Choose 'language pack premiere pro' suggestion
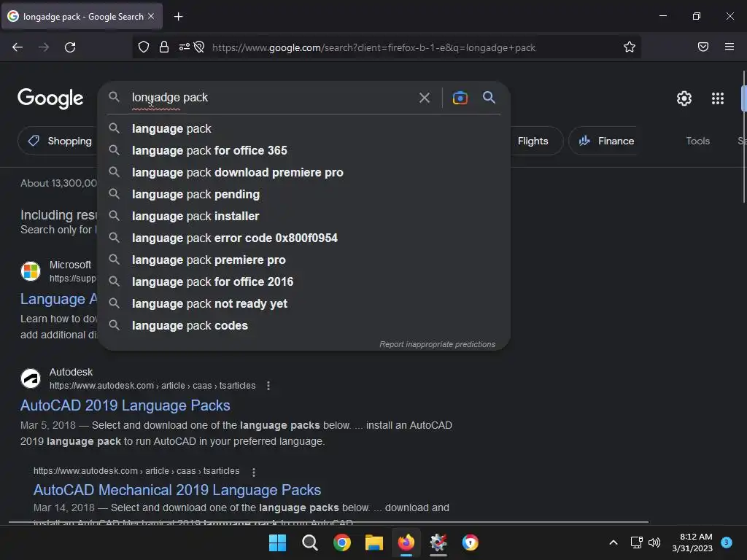The width and height of the screenshot is (747, 560). (x=303, y=260)
